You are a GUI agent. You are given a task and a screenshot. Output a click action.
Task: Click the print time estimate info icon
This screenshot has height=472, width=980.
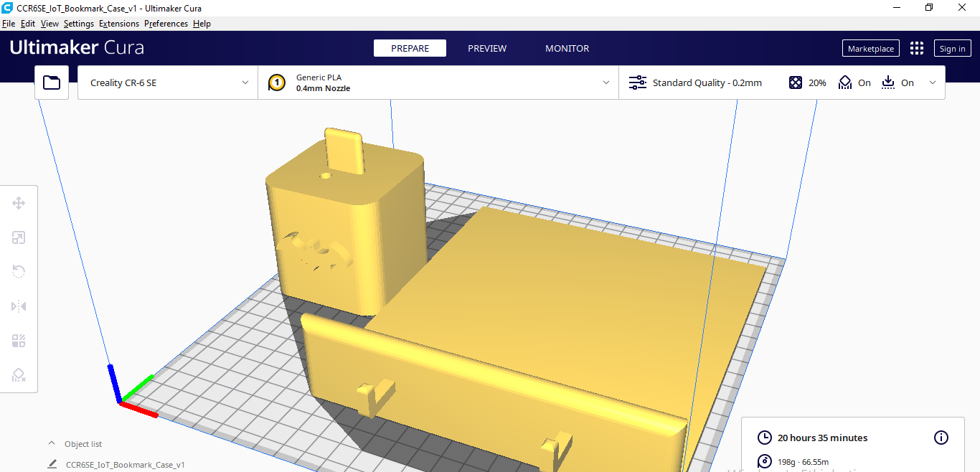click(x=941, y=438)
